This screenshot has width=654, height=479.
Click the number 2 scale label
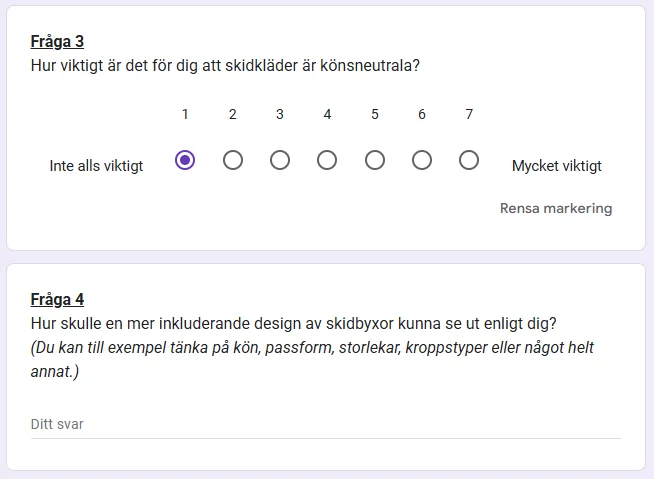[x=233, y=114]
